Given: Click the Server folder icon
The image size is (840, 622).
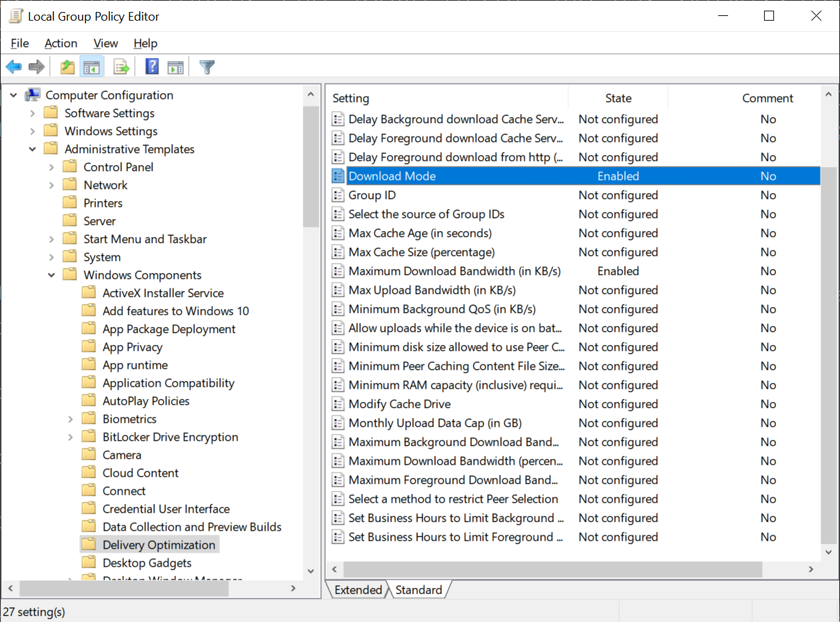Looking at the screenshot, I should (x=70, y=221).
